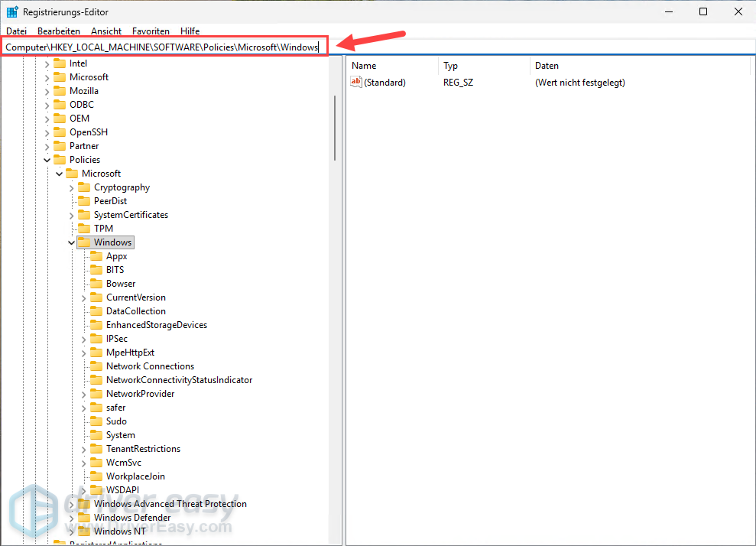The width and height of the screenshot is (756, 546).
Task: Select the safer folder icon
Action: point(96,407)
